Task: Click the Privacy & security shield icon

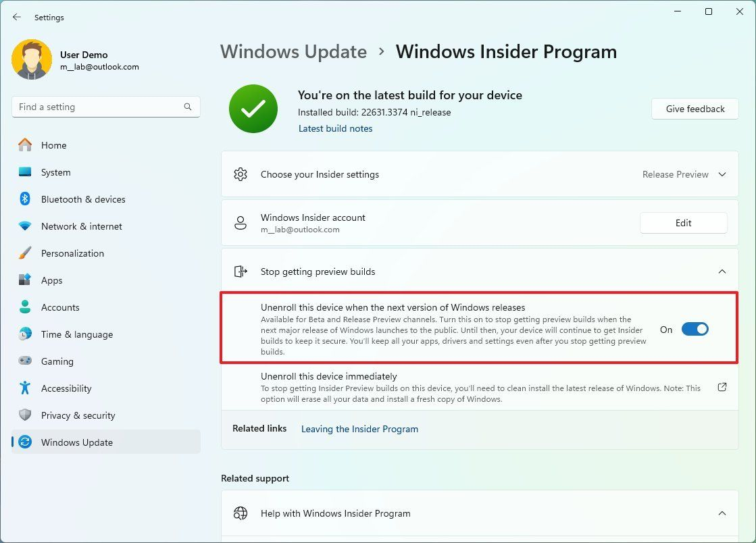Action: pyautogui.click(x=24, y=415)
